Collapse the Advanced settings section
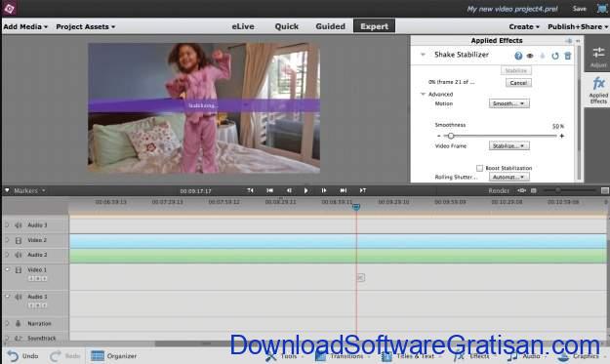The width and height of the screenshot is (610, 364). click(x=423, y=94)
